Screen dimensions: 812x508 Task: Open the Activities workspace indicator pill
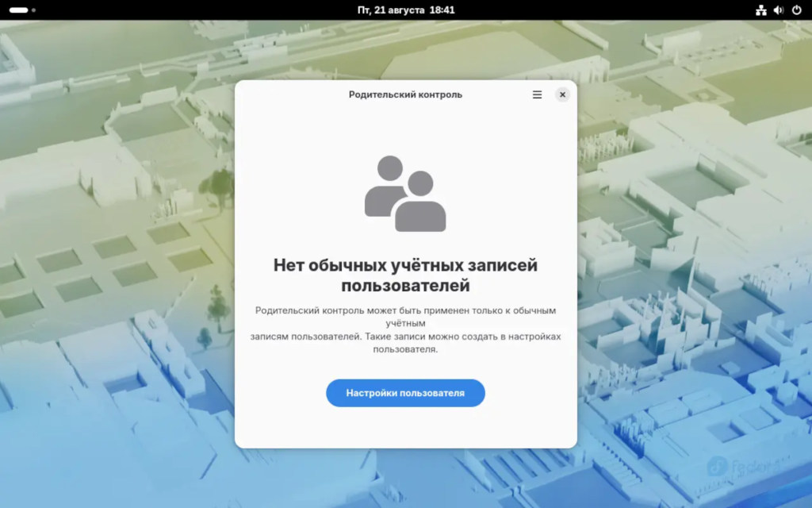click(x=22, y=10)
